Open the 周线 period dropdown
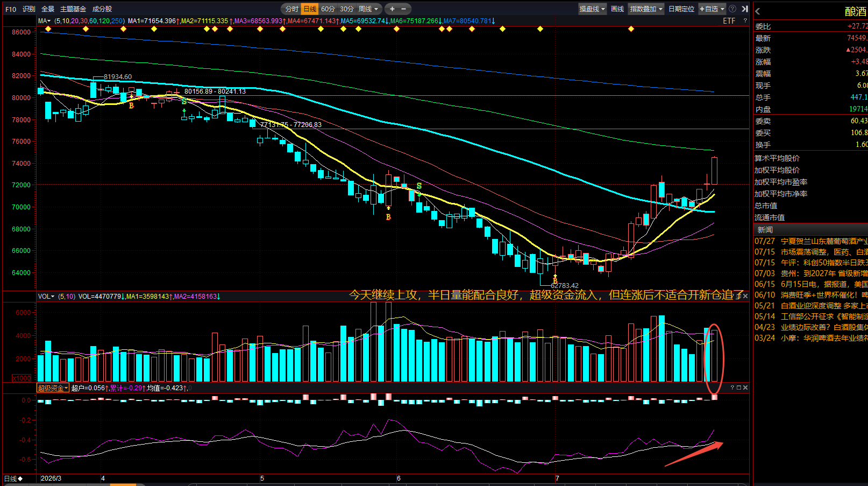 pyautogui.click(x=368, y=9)
